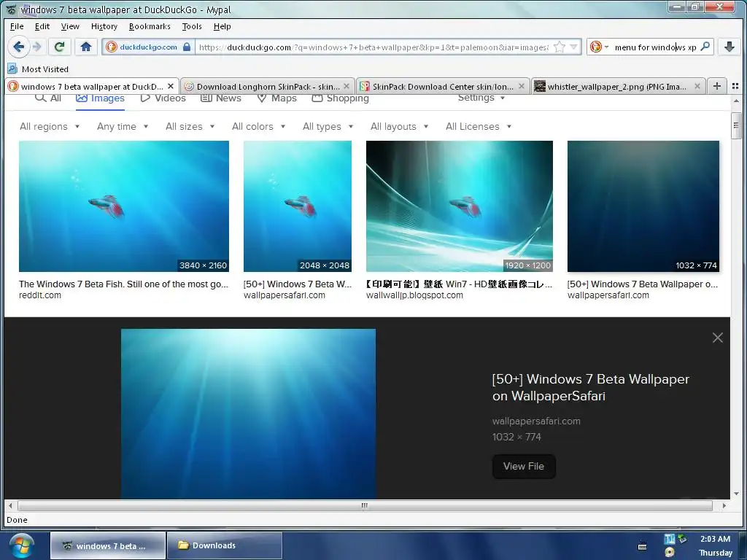Viewport: 747px width, 560px height.
Task: Expand the All types filter
Action: (328, 126)
